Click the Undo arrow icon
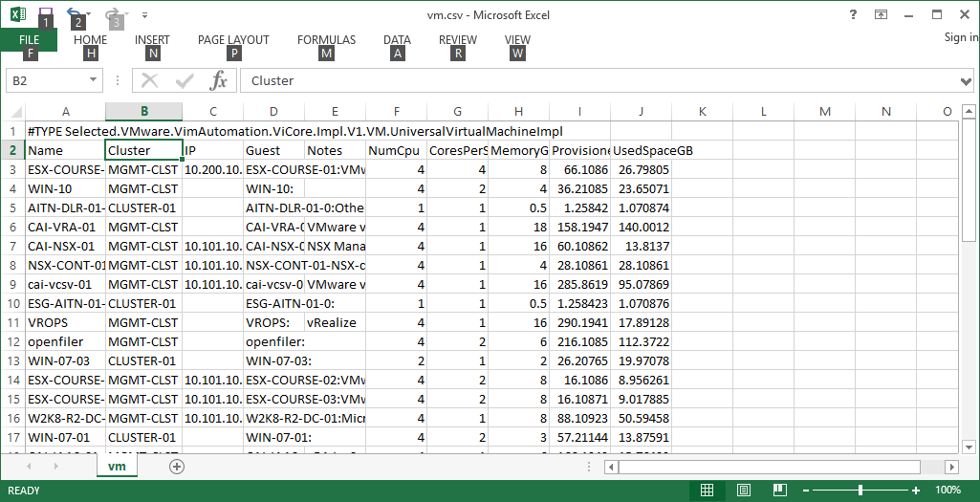 [73, 14]
